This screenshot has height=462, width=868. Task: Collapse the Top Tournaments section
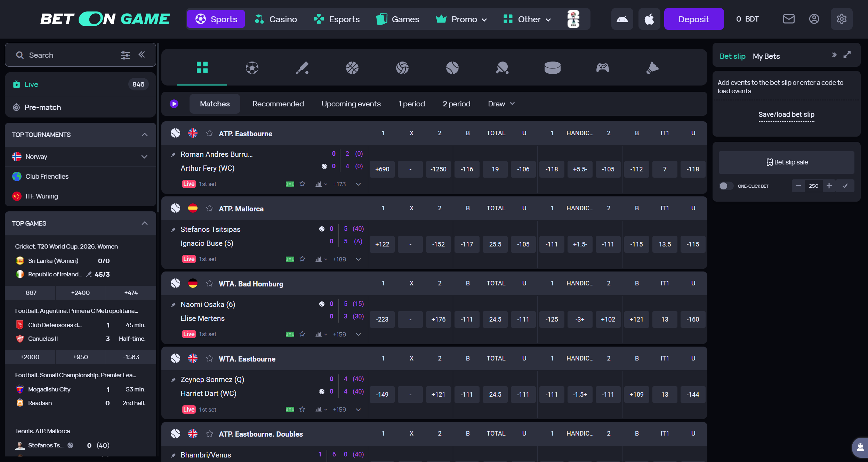click(145, 135)
